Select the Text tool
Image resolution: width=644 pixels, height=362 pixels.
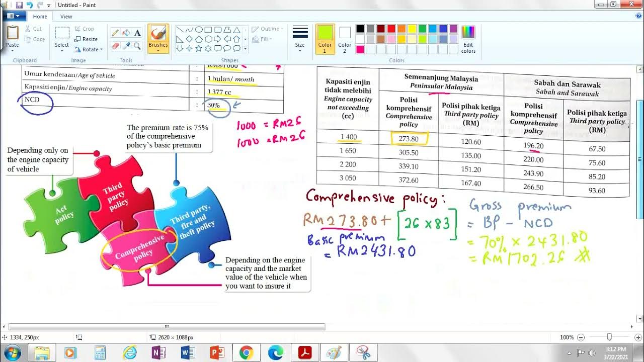pos(137,33)
